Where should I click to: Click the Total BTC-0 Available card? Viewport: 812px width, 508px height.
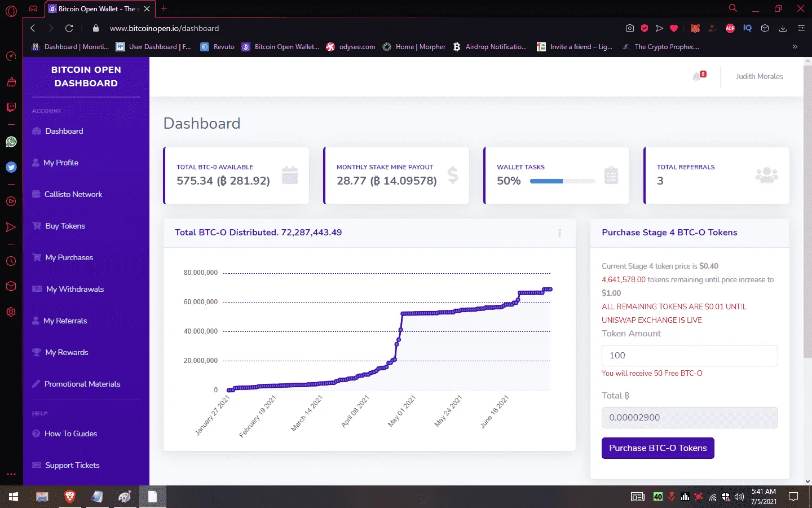point(236,176)
